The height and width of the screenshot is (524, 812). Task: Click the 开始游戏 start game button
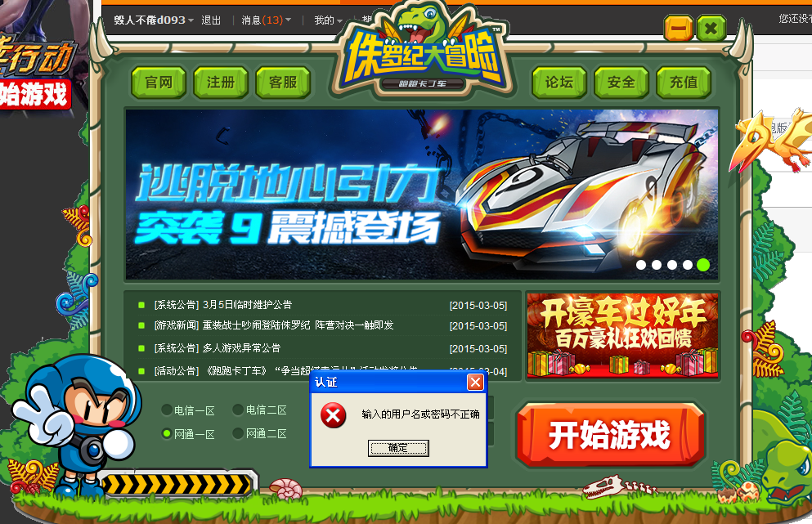(610, 434)
